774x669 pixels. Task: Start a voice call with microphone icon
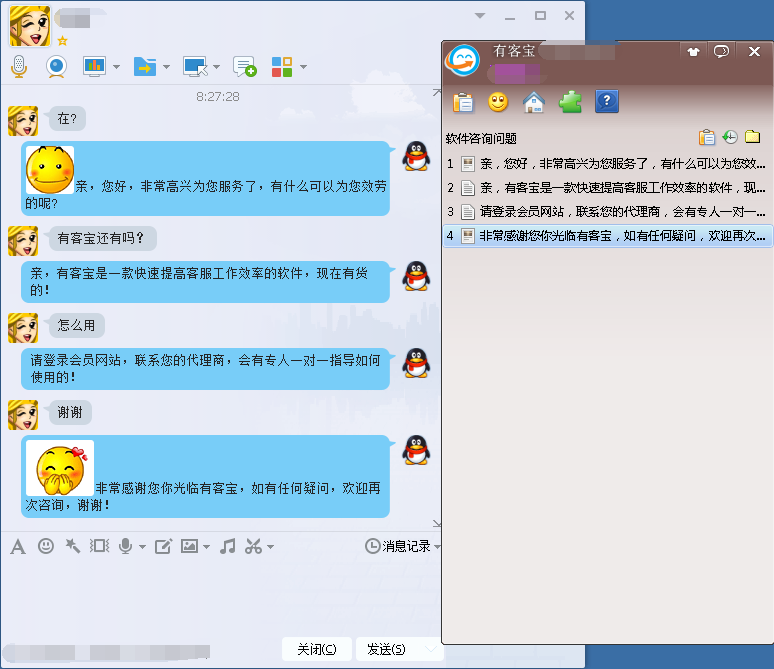tap(19, 66)
